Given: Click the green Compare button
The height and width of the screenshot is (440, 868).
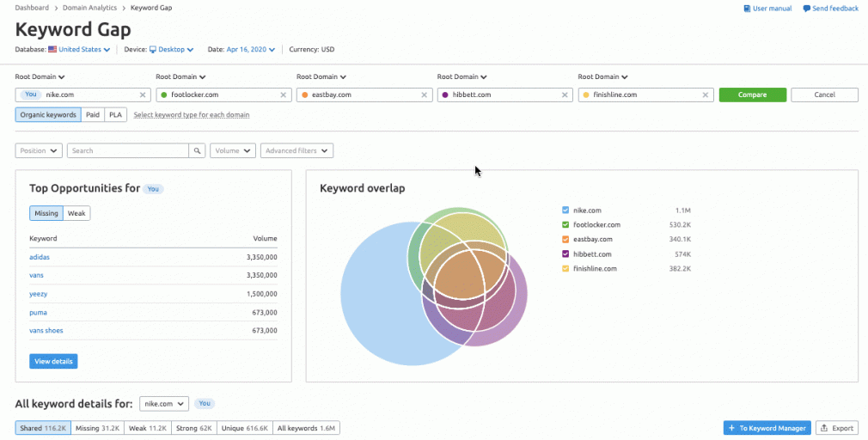Looking at the screenshot, I should [752, 95].
